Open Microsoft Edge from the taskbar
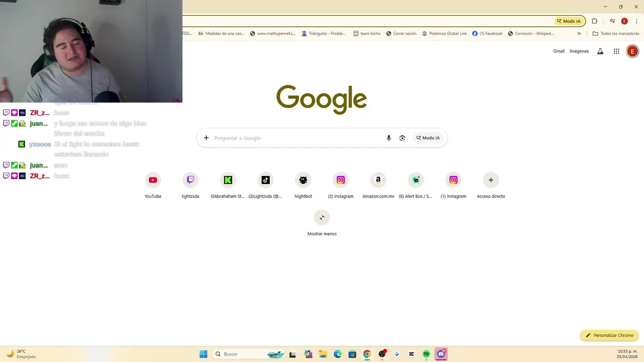This screenshot has height=362, width=644. [338, 354]
